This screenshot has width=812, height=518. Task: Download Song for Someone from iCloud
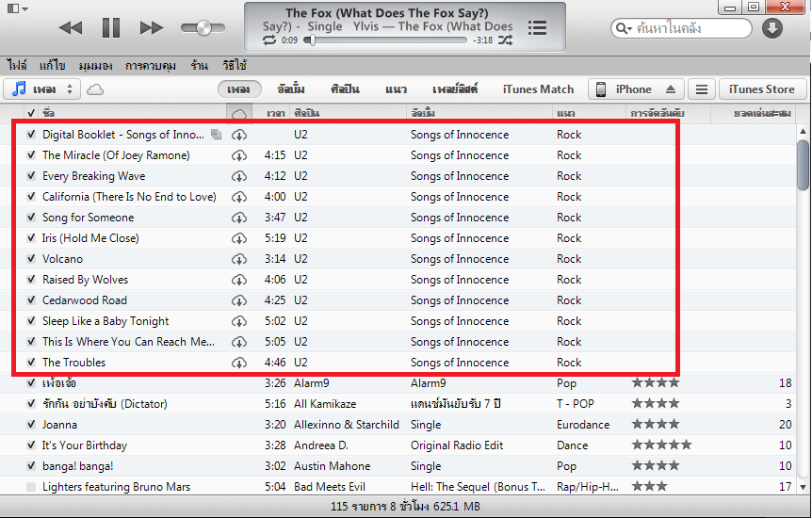coord(238,218)
